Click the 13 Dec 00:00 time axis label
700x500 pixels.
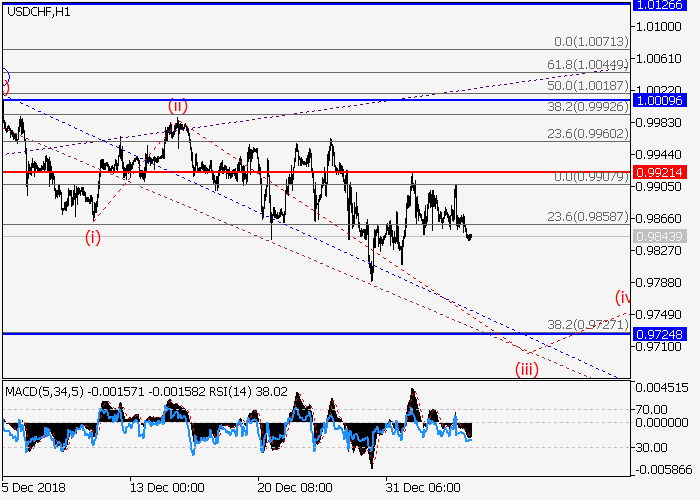pyautogui.click(x=166, y=488)
